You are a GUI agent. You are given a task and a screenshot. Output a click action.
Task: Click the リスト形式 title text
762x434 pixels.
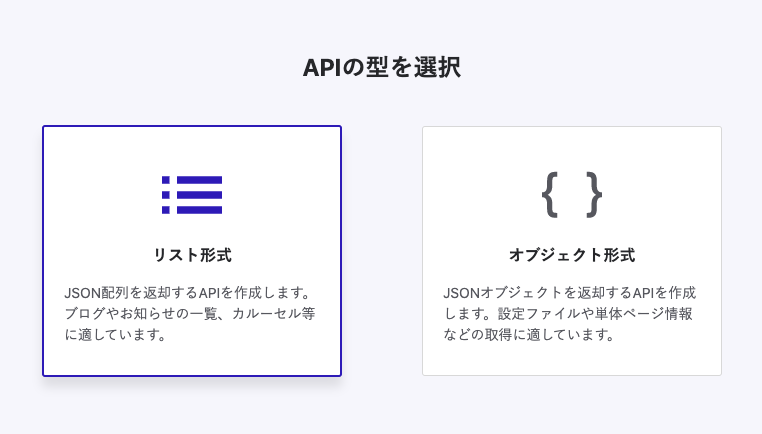point(192,255)
